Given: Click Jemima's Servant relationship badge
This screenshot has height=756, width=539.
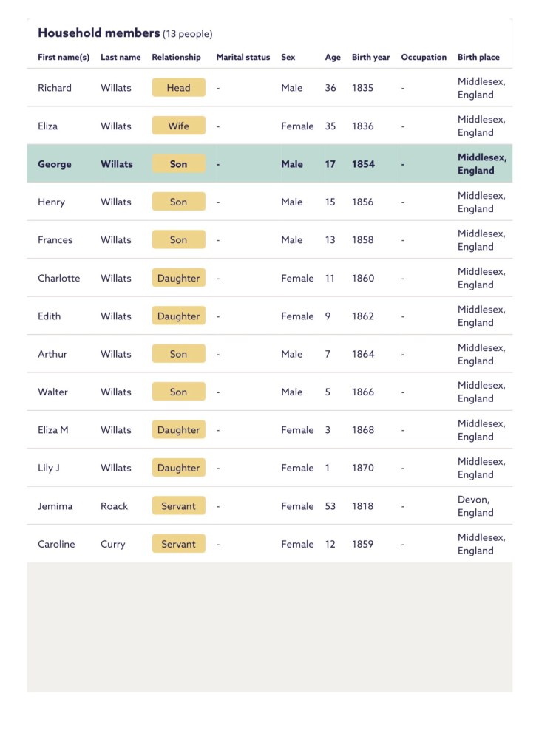Looking at the screenshot, I should point(178,506).
